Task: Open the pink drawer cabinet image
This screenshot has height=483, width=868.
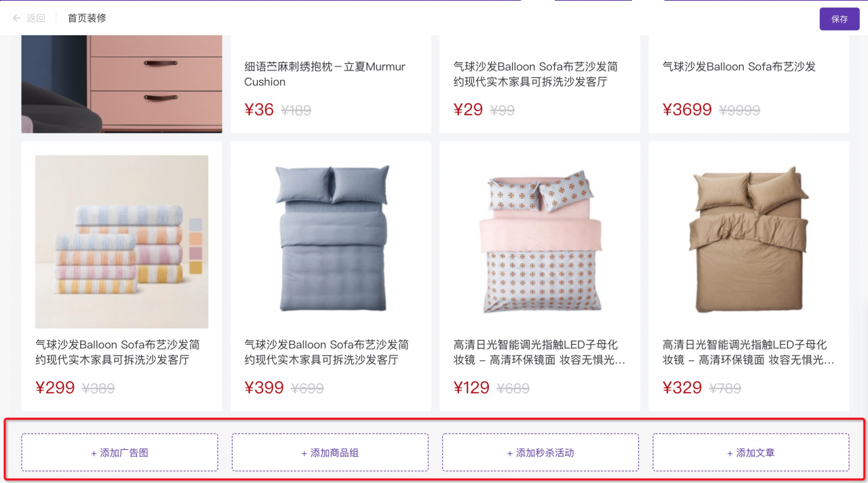Action: pyautogui.click(x=122, y=84)
